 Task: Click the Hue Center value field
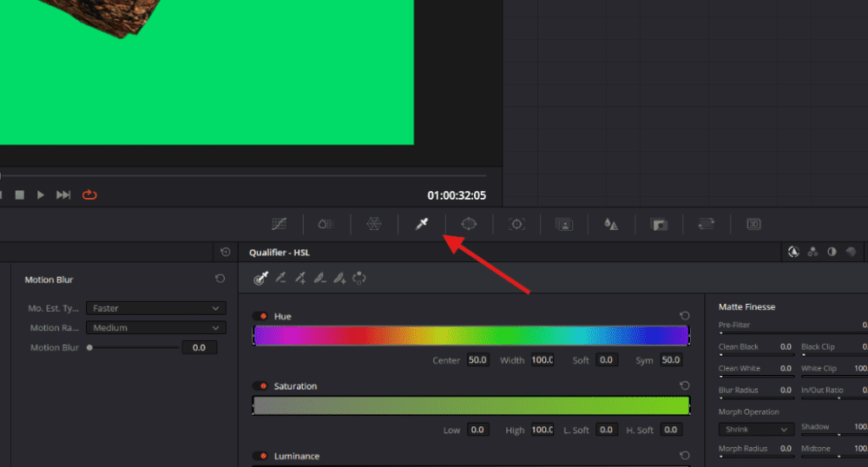tap(477, 360)
